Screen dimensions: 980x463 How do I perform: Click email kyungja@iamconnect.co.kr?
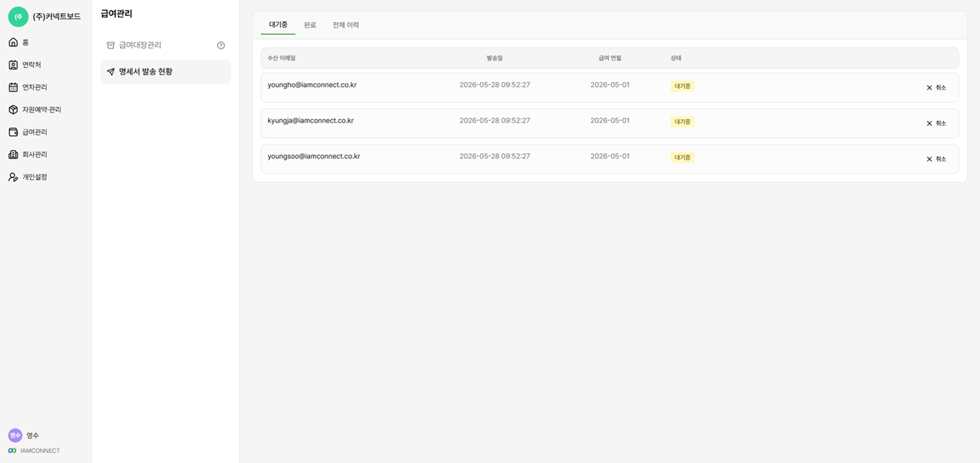(311, 121)
